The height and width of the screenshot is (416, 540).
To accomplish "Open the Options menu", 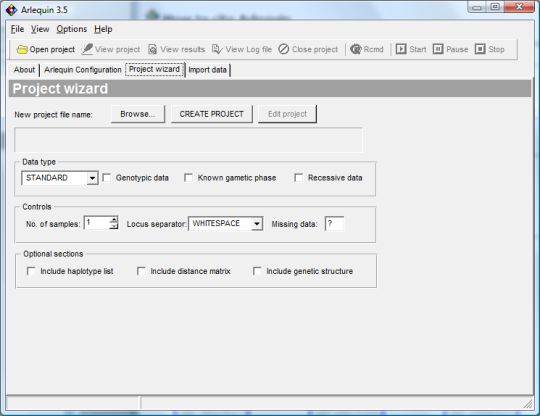I will [72, 29].
